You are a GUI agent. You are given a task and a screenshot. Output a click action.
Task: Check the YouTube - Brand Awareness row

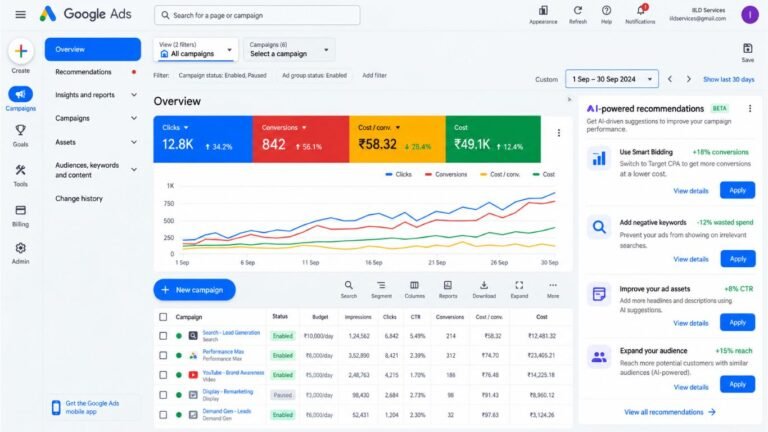[x=163, y=375]
